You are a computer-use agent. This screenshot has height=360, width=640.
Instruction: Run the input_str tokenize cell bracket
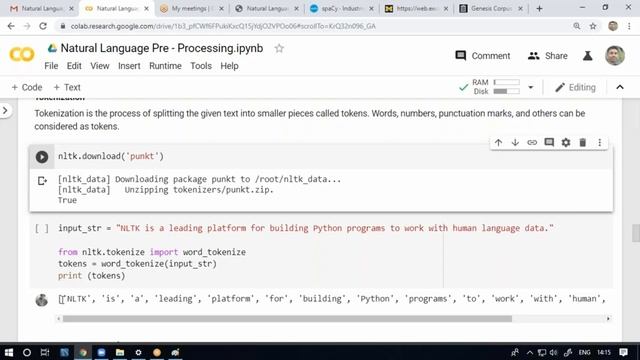pyautogui.click(x=42, y=229)
